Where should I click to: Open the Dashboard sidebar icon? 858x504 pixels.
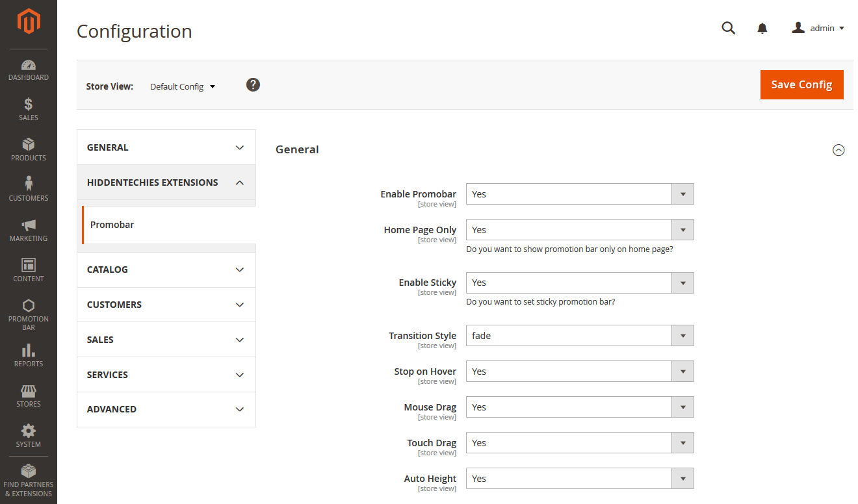[29, 66]
